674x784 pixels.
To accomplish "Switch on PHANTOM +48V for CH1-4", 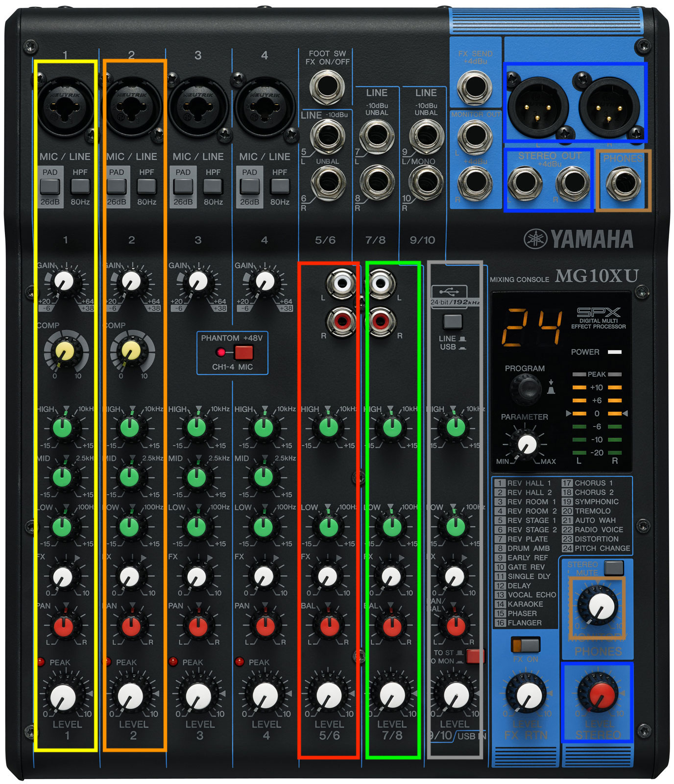I will (243, 352).
